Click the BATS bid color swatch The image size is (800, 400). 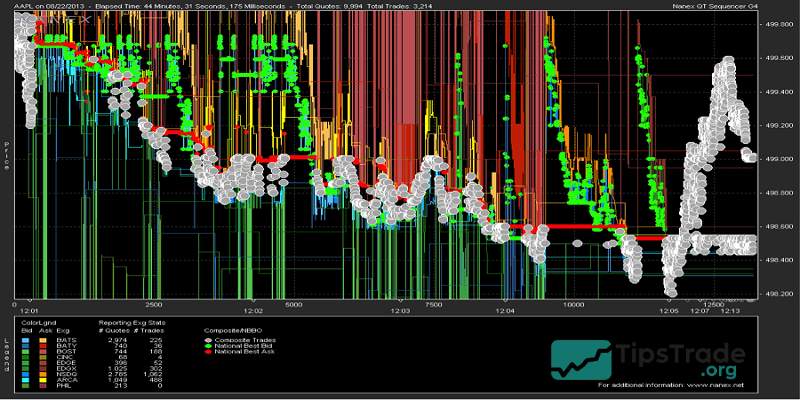click(x=25, y=340)
